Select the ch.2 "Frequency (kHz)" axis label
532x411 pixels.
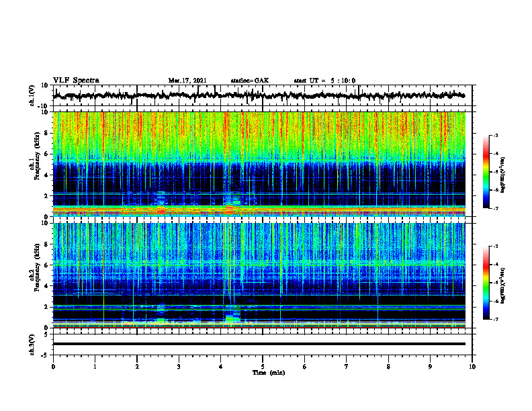[x=37, y=267]
